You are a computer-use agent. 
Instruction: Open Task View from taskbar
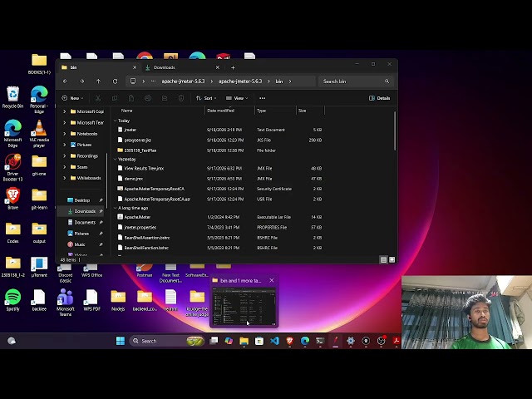[x=214, y=341]
